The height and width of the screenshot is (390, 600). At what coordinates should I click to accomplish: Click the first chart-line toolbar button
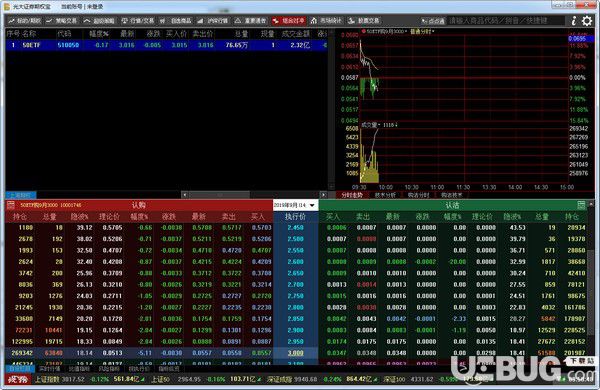click(24, 21)
